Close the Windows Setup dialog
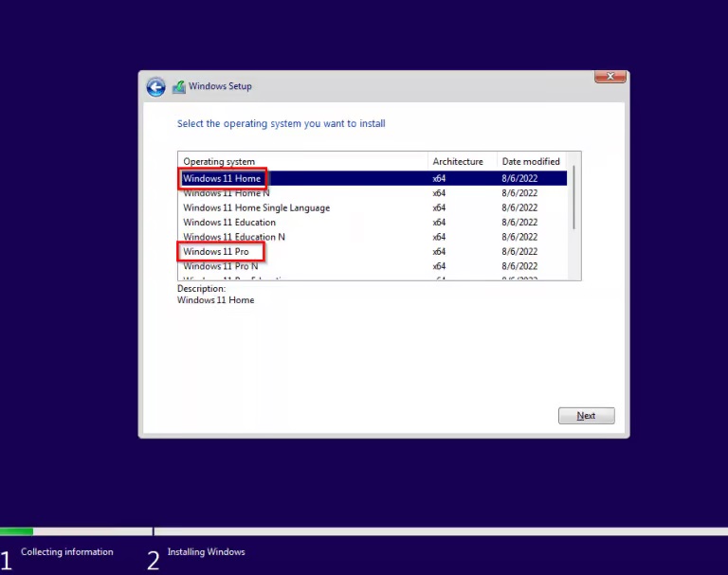 point(610,77)
